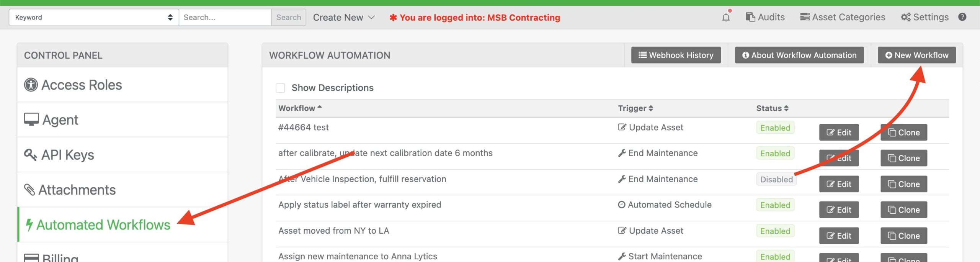Click the New Workflow button
Viewport: 980px width, 262px height.
(917, 55)
